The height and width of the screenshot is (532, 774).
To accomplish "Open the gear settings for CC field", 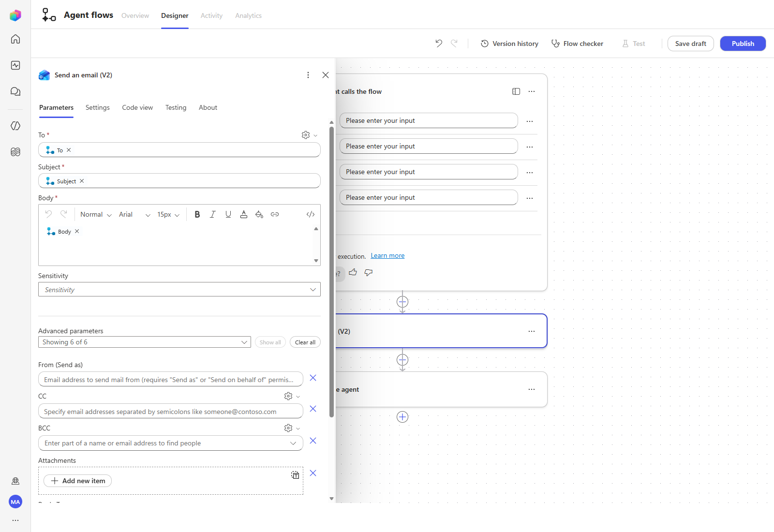I will 288,396.
